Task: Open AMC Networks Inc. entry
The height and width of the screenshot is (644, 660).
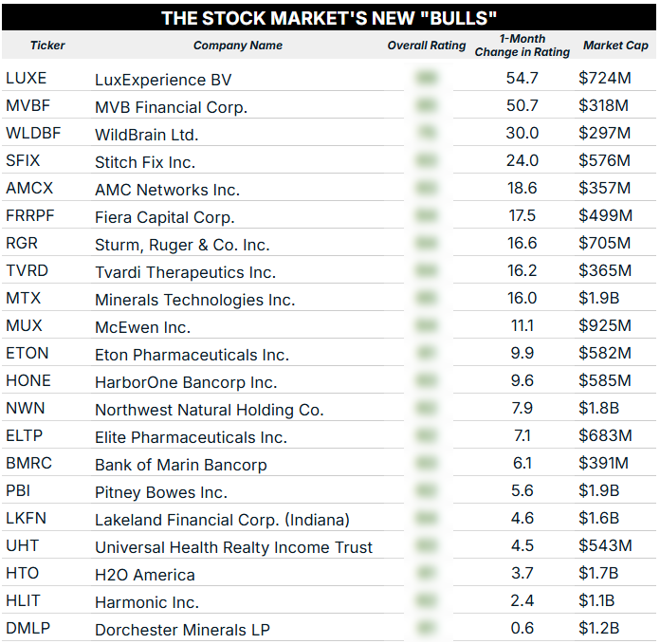Action: click(x=167, y=190)
